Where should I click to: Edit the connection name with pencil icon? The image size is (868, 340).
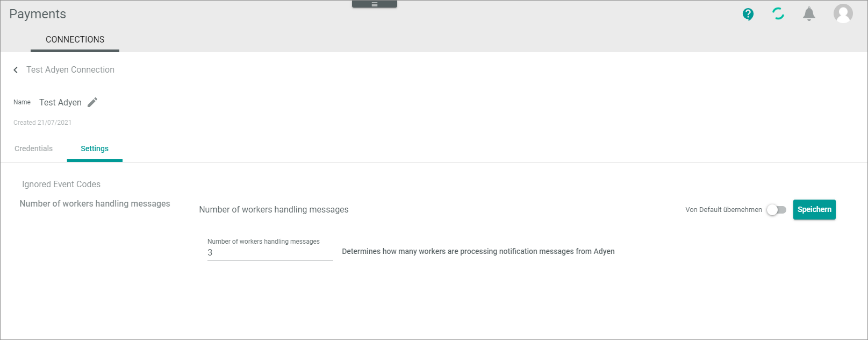coord(92,102)
